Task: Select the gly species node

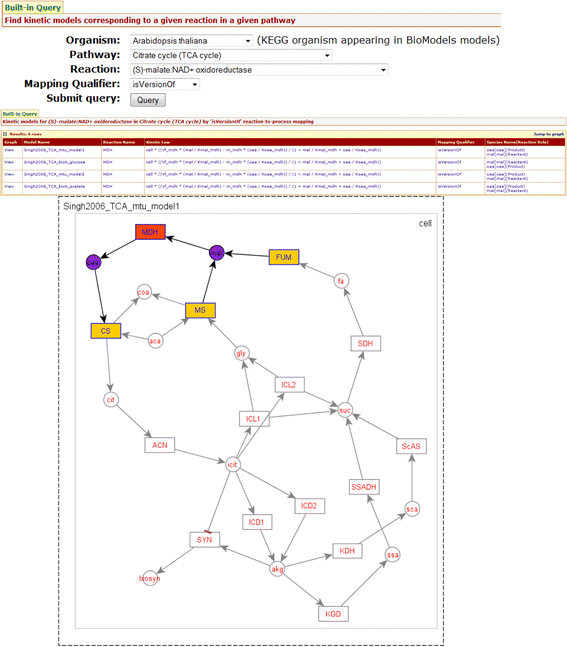Action: point(241,353)
